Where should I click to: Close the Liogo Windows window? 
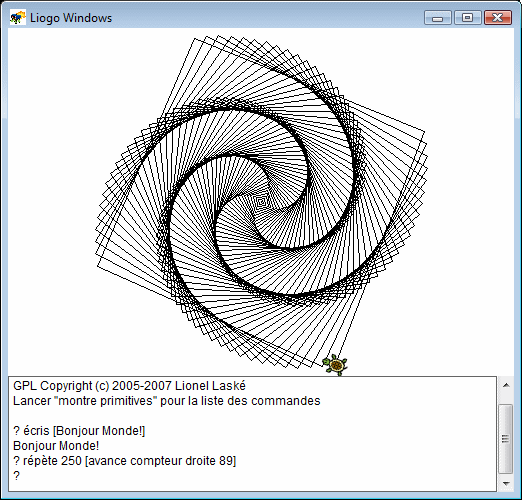click(498, 18)
